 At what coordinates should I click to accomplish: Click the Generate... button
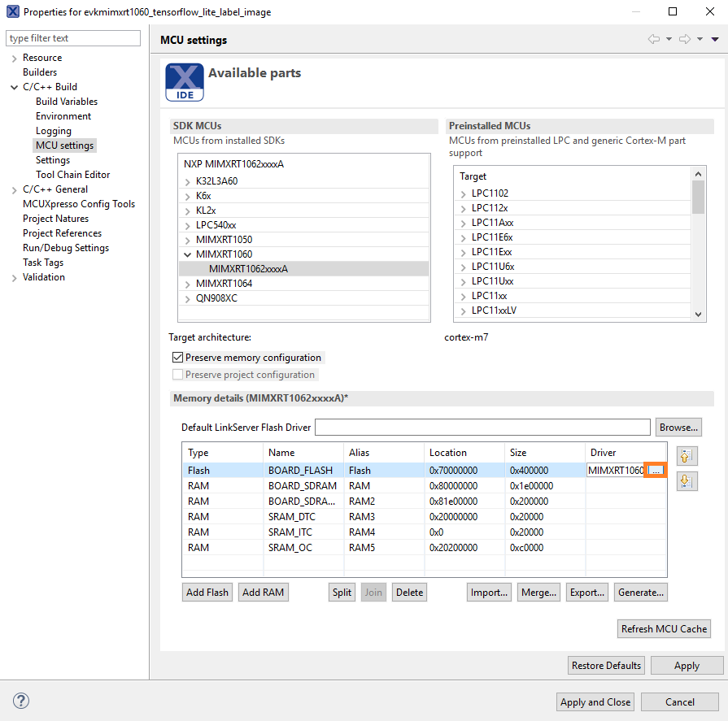pos(641,592)
